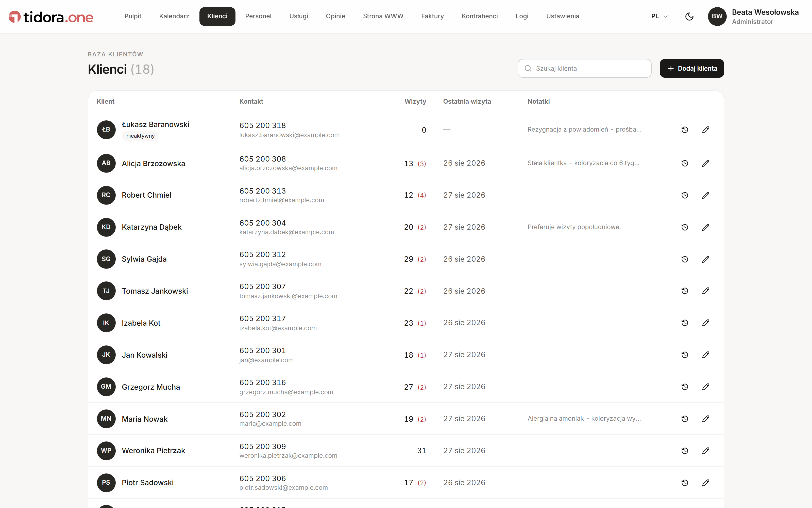Screen dimensions: 812x508
Task: Edit Piotr Sadowski client entry
Action: point(706,482)
